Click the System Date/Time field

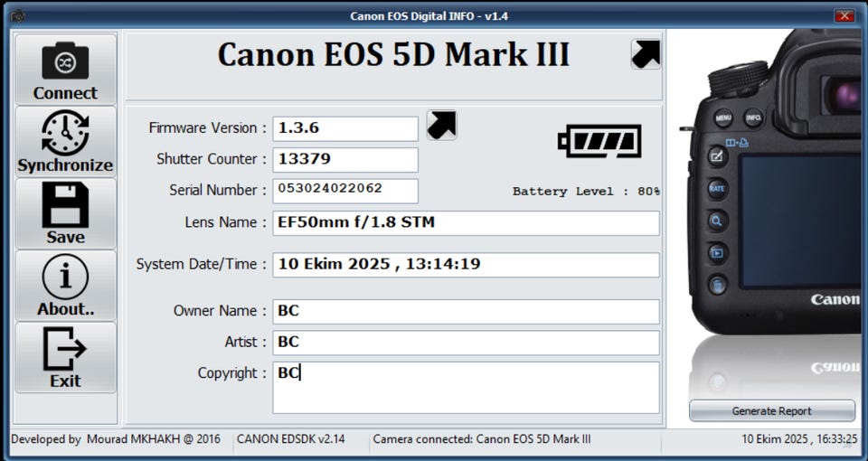(467, 265)
